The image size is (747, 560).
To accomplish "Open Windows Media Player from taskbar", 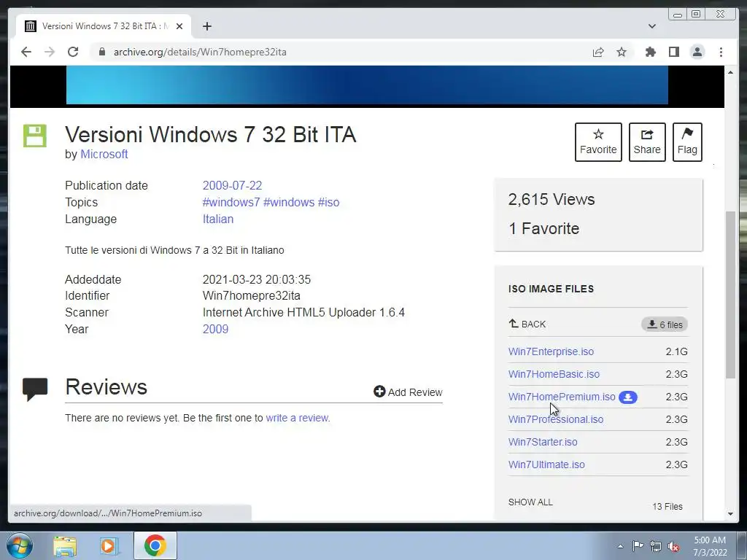I will coord(109,546).
